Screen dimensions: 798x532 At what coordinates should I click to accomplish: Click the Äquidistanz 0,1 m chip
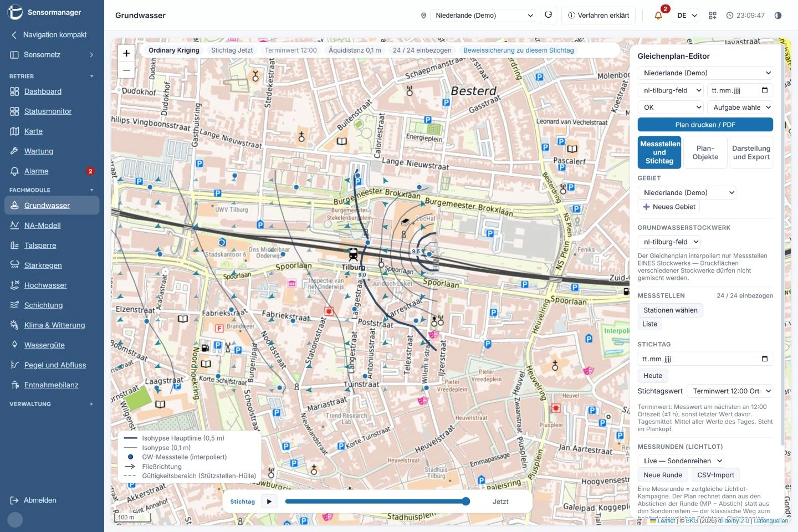coord(355,50)
